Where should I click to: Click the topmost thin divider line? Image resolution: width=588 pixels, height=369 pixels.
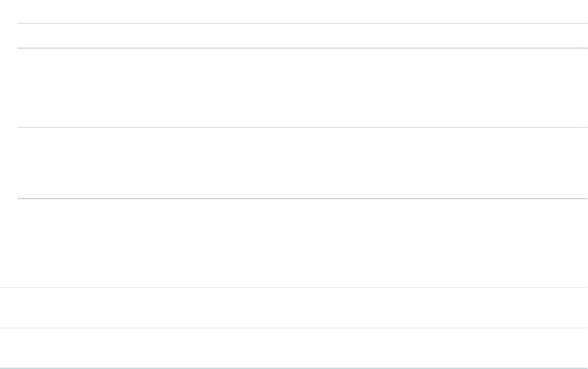tap(302, 23)
